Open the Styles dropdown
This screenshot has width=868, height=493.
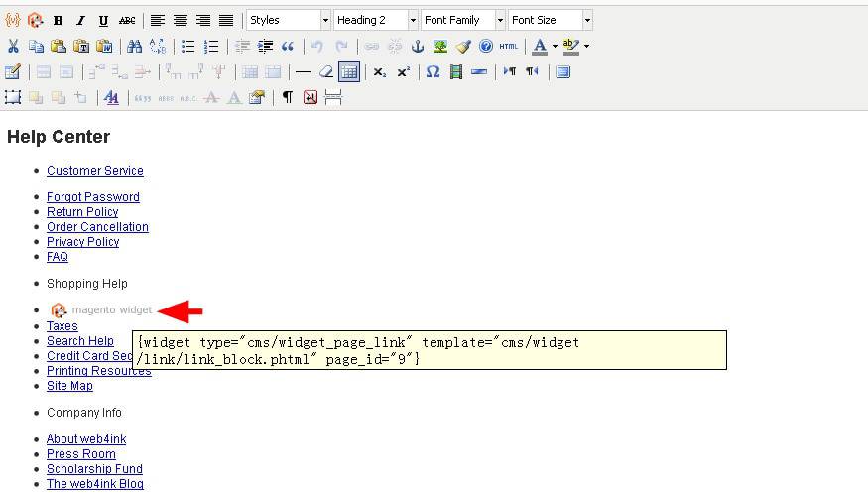click(x=288, y=20)
